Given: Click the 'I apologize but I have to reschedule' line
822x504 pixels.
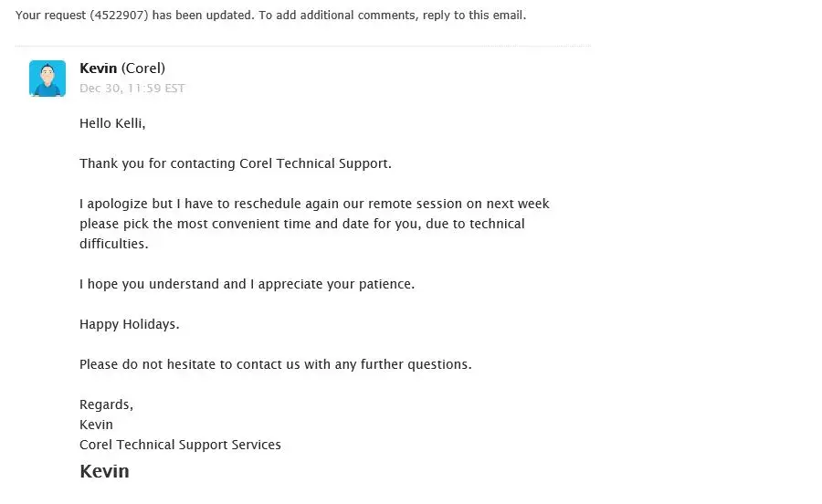Looking at the screenshot, I should pos(314,204).
